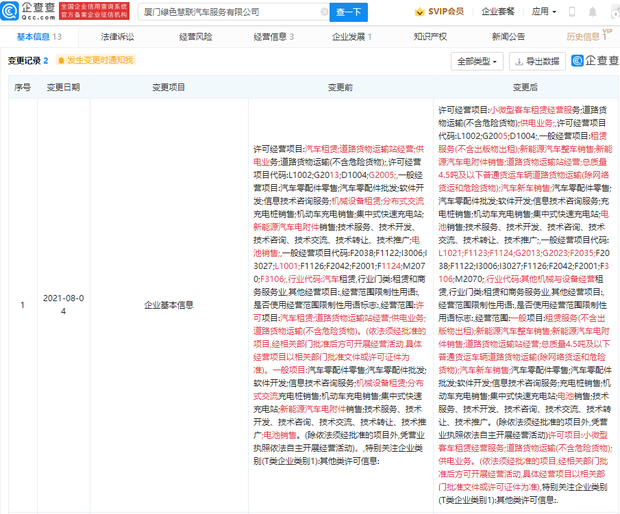The image size is (620, 514).
Task: Switch to the 基本信息 tab
Action: 37,36
